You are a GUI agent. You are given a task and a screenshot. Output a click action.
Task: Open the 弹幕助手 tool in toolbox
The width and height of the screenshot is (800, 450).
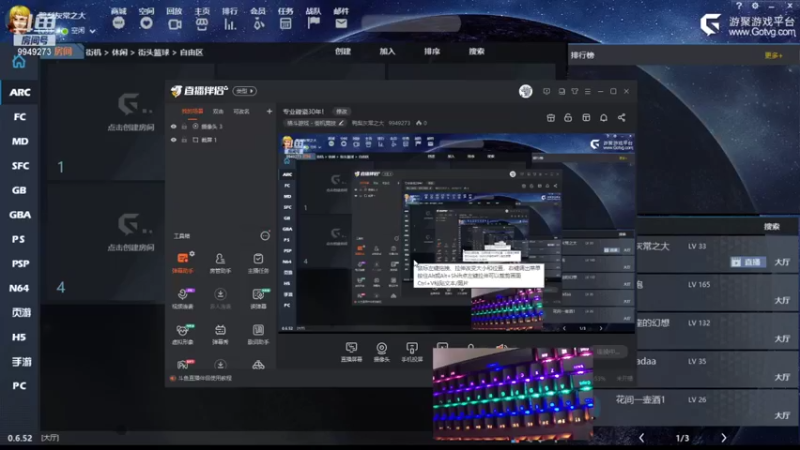pyautogui.click(x=183, y=262)
